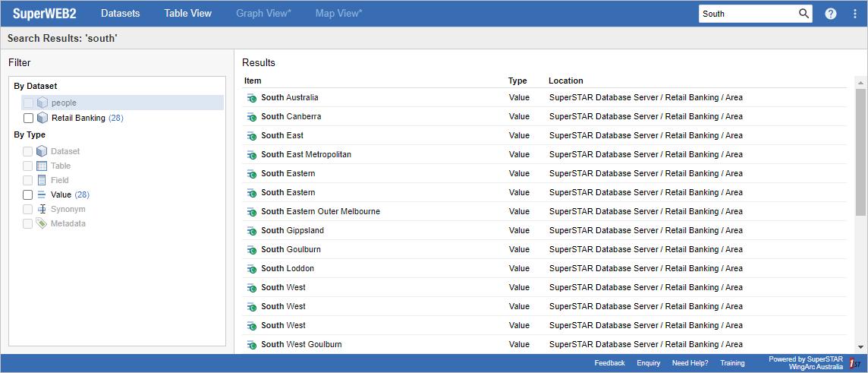Open the Feedback link in footer
Image resolution: width=868 pixels, height=373 pixels.
click(609, 363)
